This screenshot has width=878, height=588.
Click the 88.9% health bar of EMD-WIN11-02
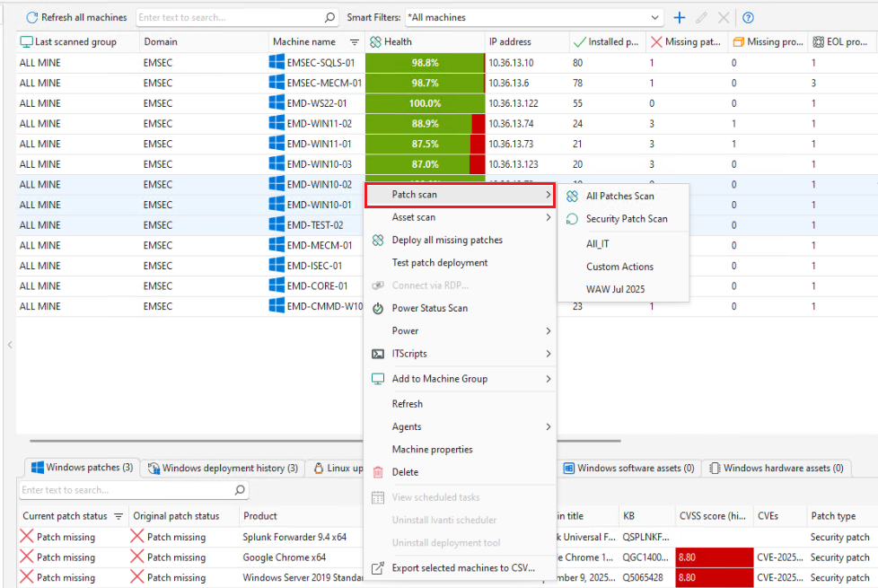pos(425,124)
